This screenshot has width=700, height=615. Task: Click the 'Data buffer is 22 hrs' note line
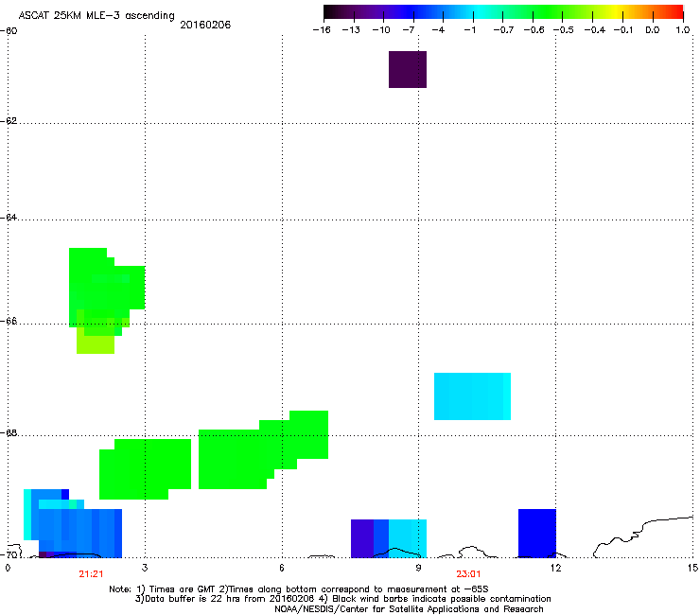coord(342,599)
